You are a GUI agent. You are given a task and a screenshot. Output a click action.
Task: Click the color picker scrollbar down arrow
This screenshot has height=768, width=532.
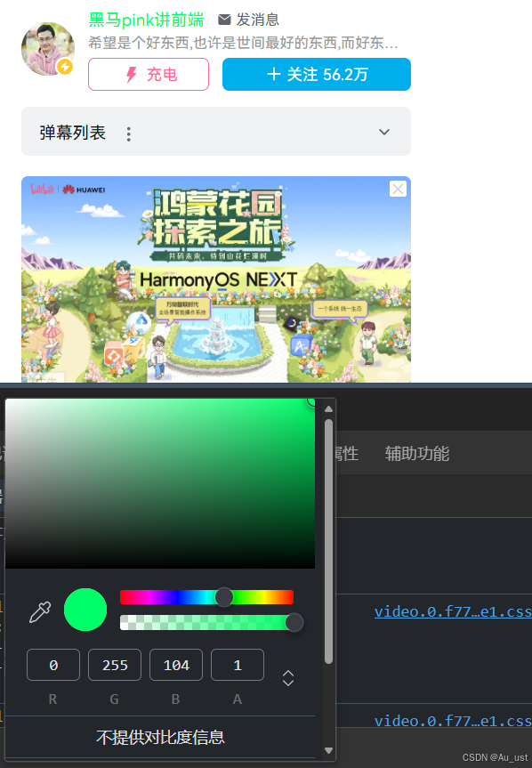click(x=329, y=750)
